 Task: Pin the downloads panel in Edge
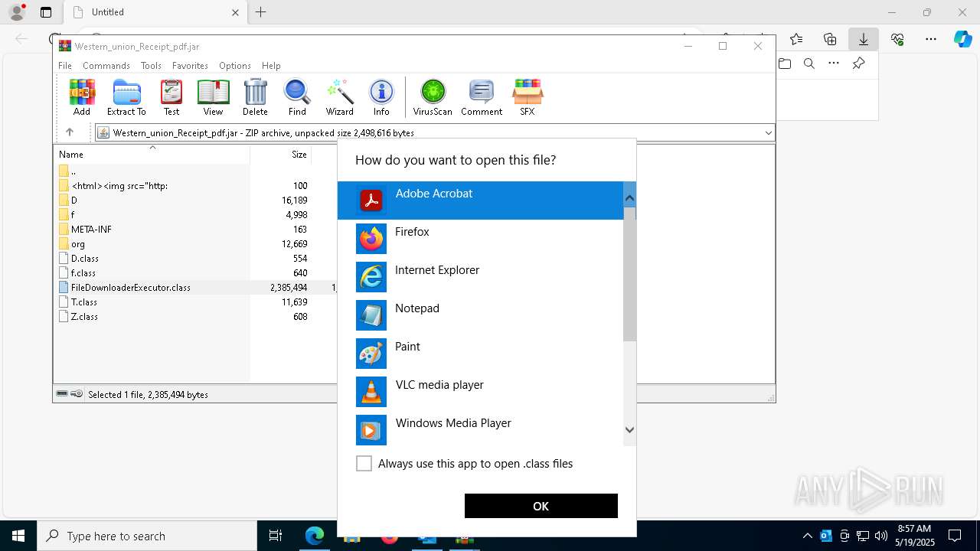click(x=858, y=64)
